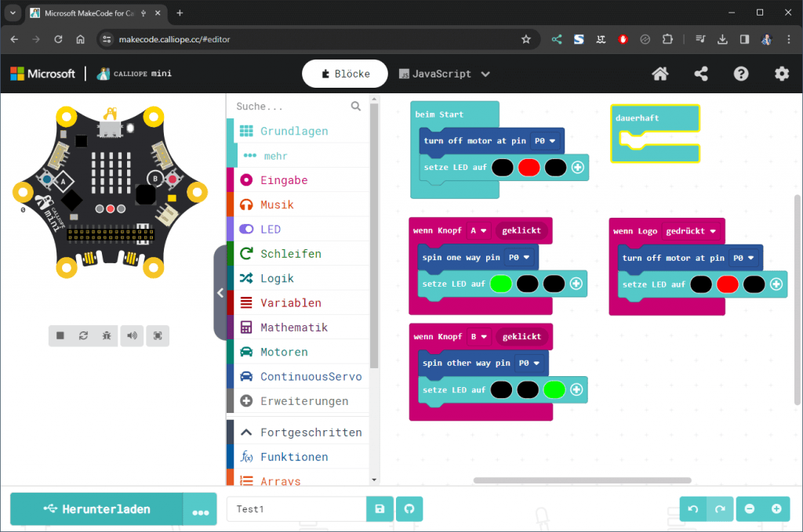
Task: Click the Herunterladen button
Action: tap(97, 509)
